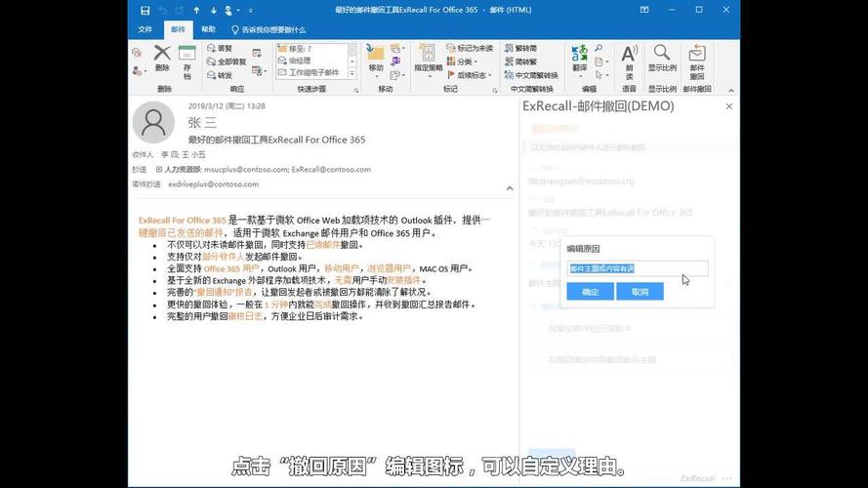Click sender avatar of 张三
The width and height of the screenshot is (868, 488).
tap(153, 122)
